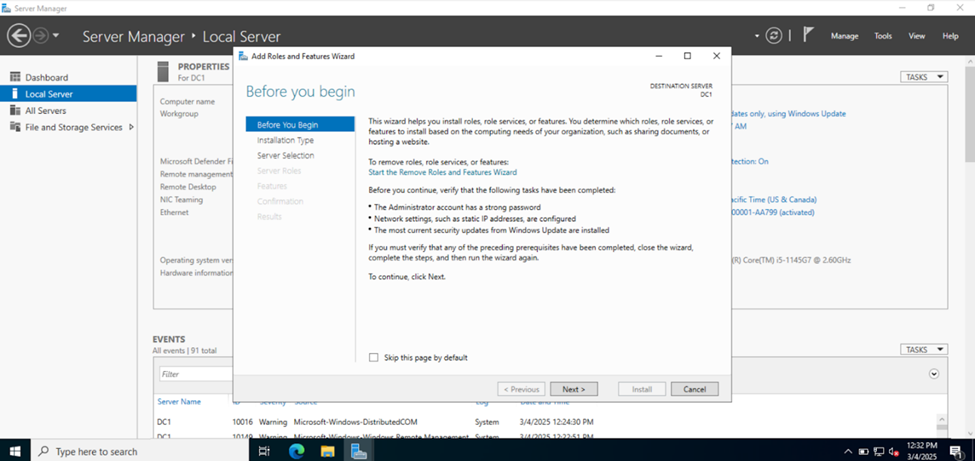
Task: Launch Microsoft Edge from taskbar
Action: [297, 451]
